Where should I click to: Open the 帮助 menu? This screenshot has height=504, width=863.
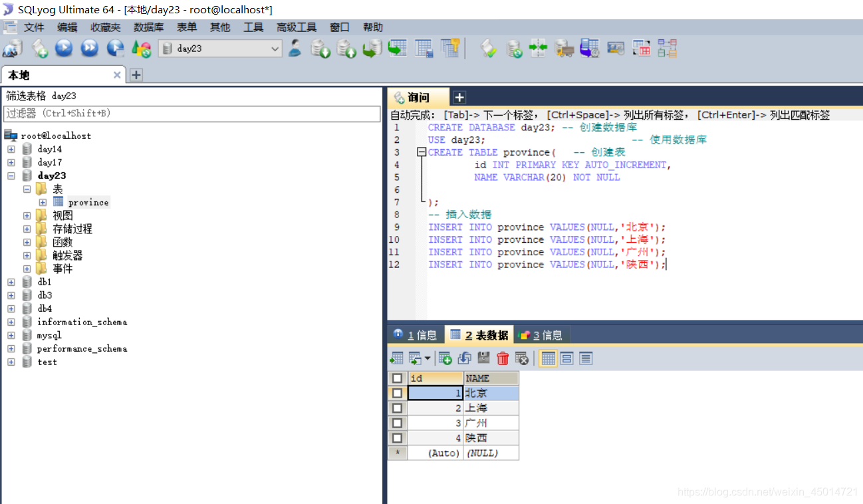point(373,27)
